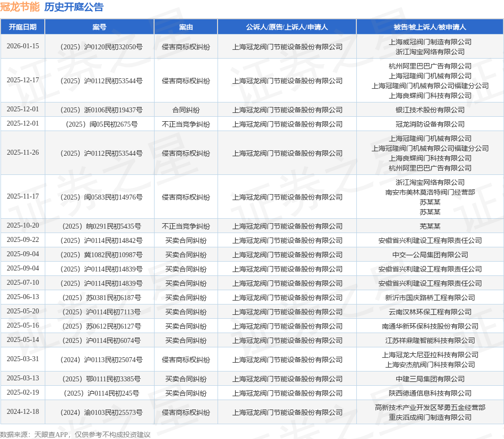Click date cell 2025-05-20
504x439 pixels.
[23, 311]
